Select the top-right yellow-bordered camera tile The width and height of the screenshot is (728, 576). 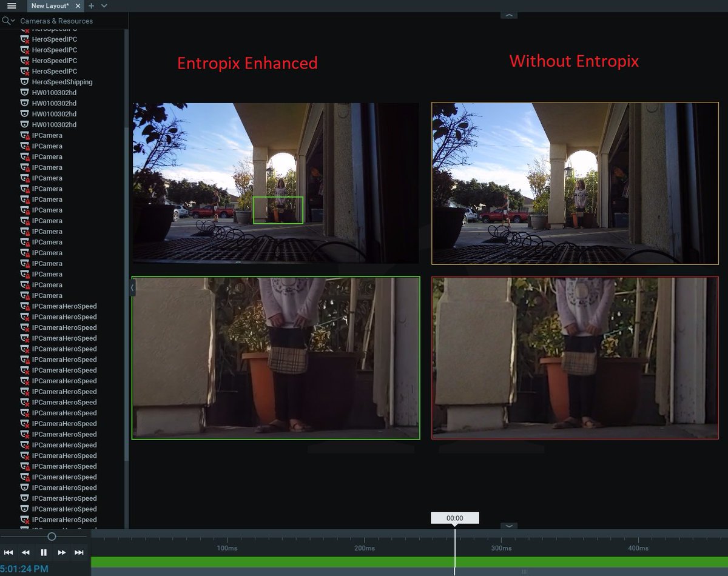pos(575,183)
